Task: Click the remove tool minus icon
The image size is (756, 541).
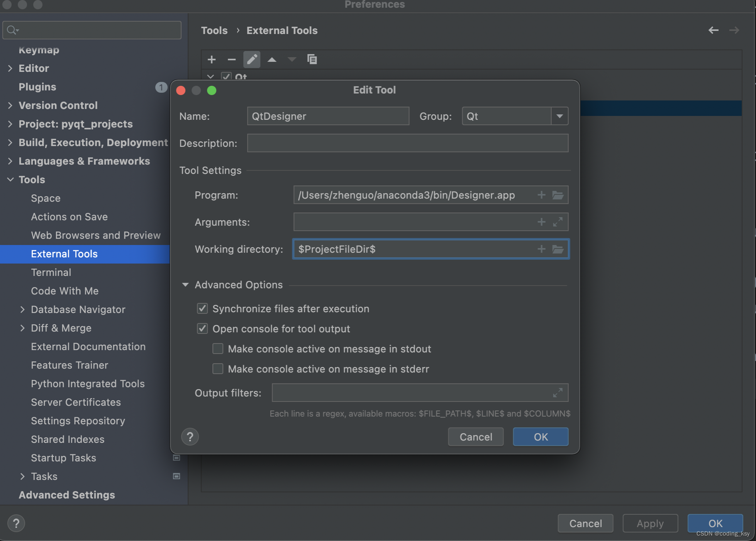Action: [x=231, y=60]
